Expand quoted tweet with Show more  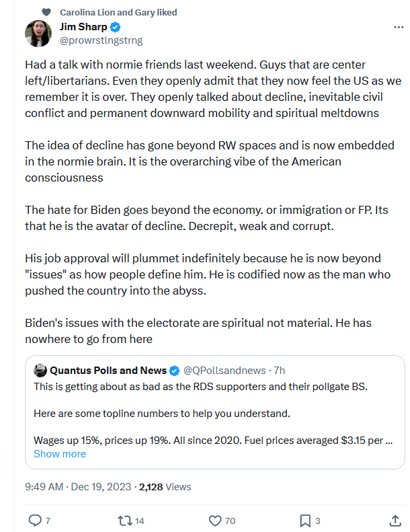[x=60, y=453]
